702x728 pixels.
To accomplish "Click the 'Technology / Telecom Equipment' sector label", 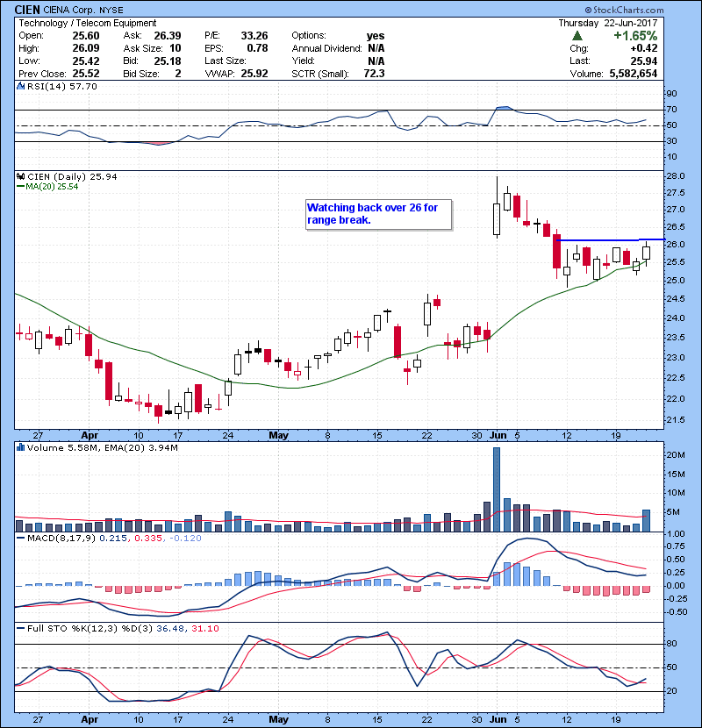I will (88, 23).
